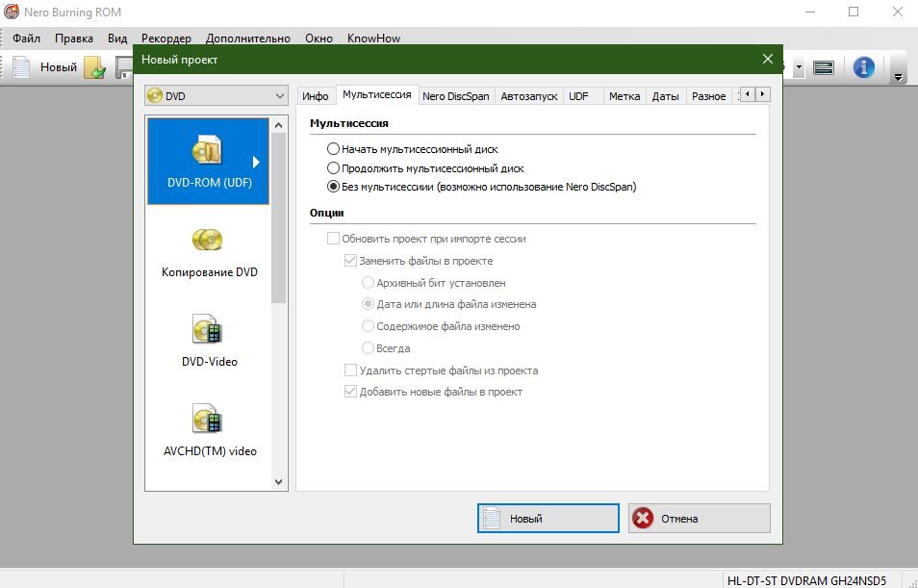Click the Новый document toolbar icon
This screenshot has height=588, width=918.
click(x=21, y=67)
